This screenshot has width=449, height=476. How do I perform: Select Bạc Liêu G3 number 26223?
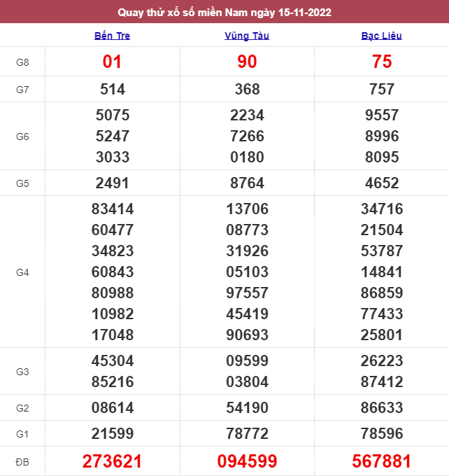coord(382,361)
